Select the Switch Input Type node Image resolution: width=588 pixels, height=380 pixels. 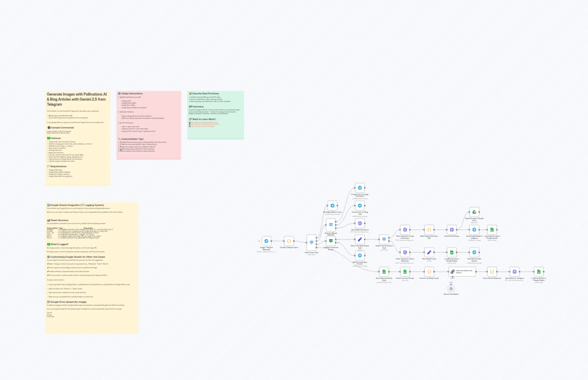(311, 243)
